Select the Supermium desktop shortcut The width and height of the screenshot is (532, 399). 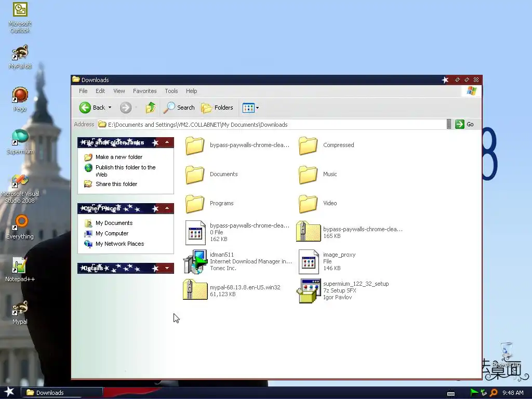20,142
